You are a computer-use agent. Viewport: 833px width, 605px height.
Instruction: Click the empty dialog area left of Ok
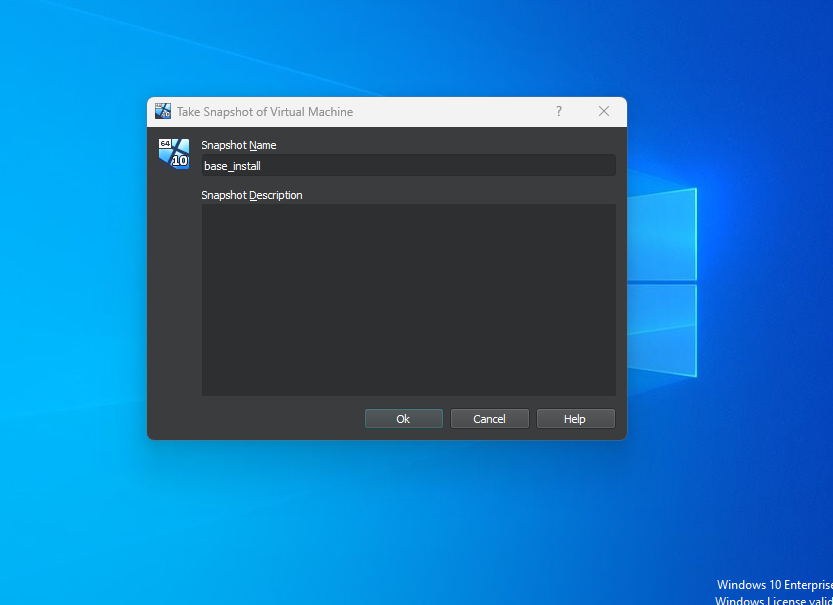pyautogui.click(x=270, y=419)
